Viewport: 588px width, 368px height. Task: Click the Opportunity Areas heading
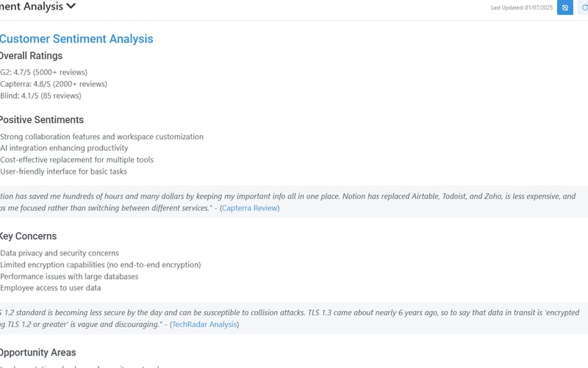[x=37, y=353]
